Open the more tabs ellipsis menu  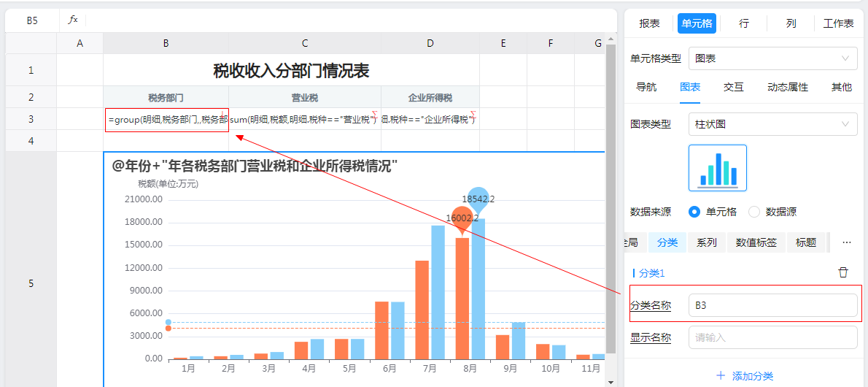(x=846, y=242)
